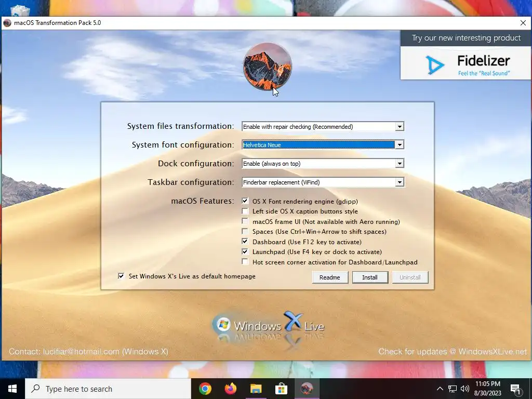Click the Recycle Bin on the desktop
532x399 pixels.
point(20,11)
